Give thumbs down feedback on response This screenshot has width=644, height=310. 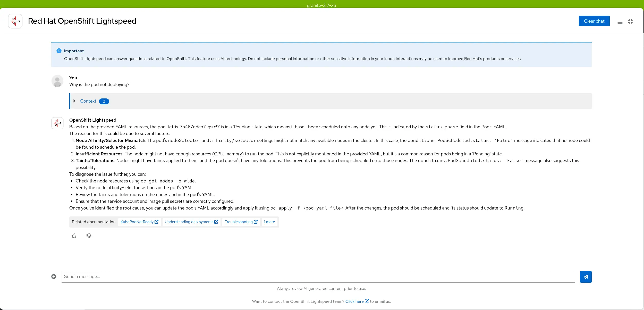[89, 236]
